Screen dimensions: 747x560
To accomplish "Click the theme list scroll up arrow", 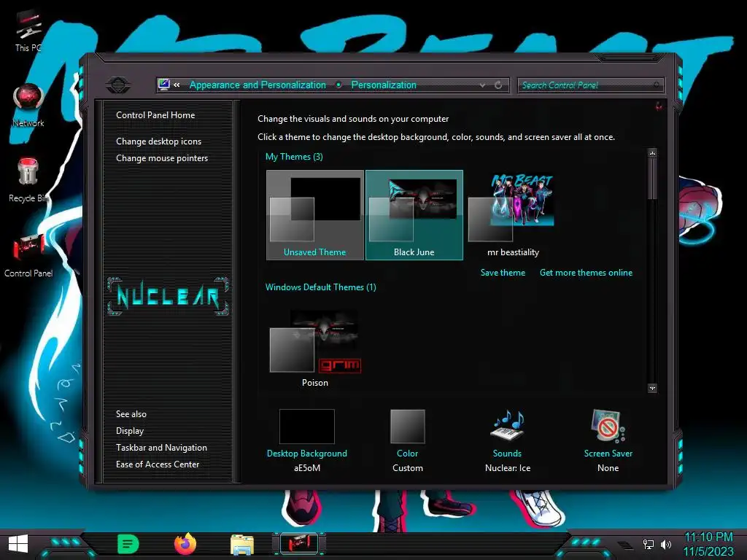I will click(x=653, y=153).
